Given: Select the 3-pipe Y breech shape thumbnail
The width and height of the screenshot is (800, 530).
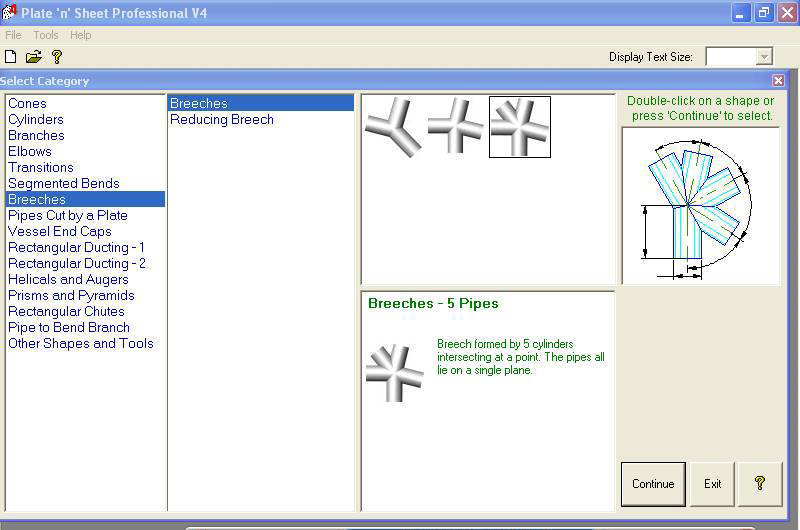Looking at the screenshot, I should click(393, 128).
